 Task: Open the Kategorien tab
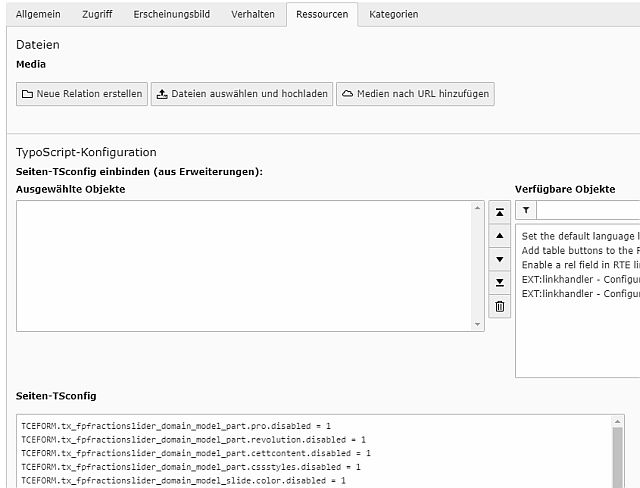click(x=393, y=14)
